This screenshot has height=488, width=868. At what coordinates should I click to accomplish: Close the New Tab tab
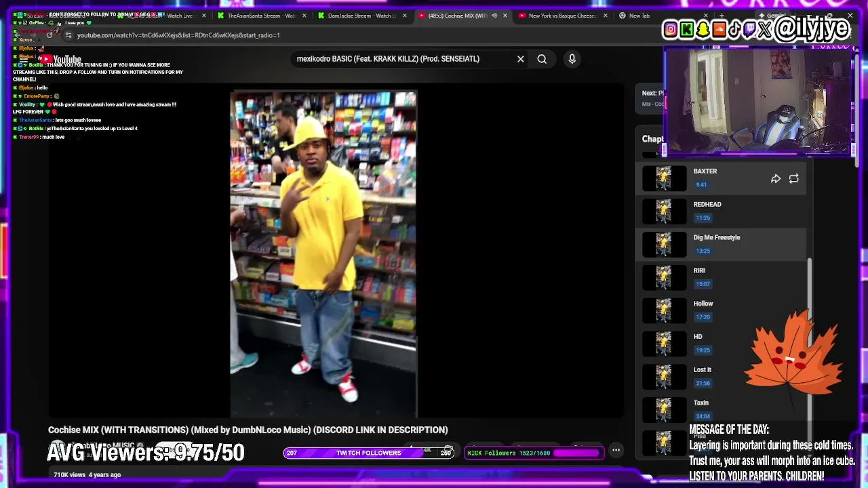point(706,16)
